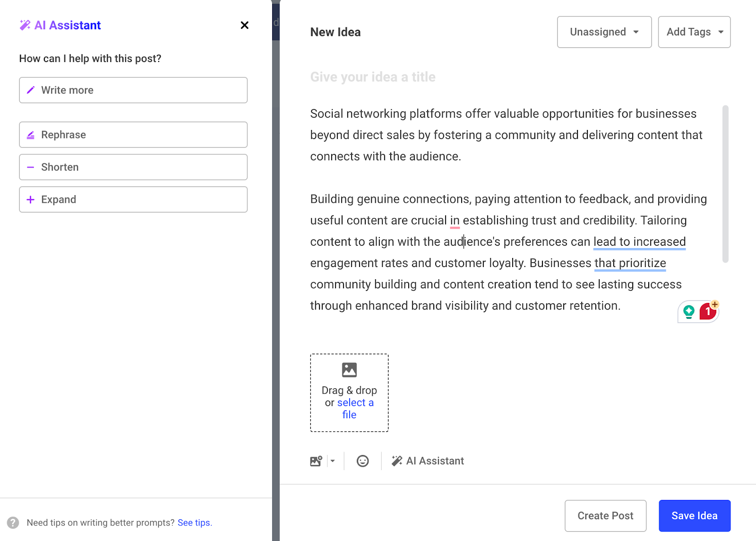Click the emoji smiley icon
Viewport: 756px width, 541px height.
pyautogui.click(x=362, y=461)
